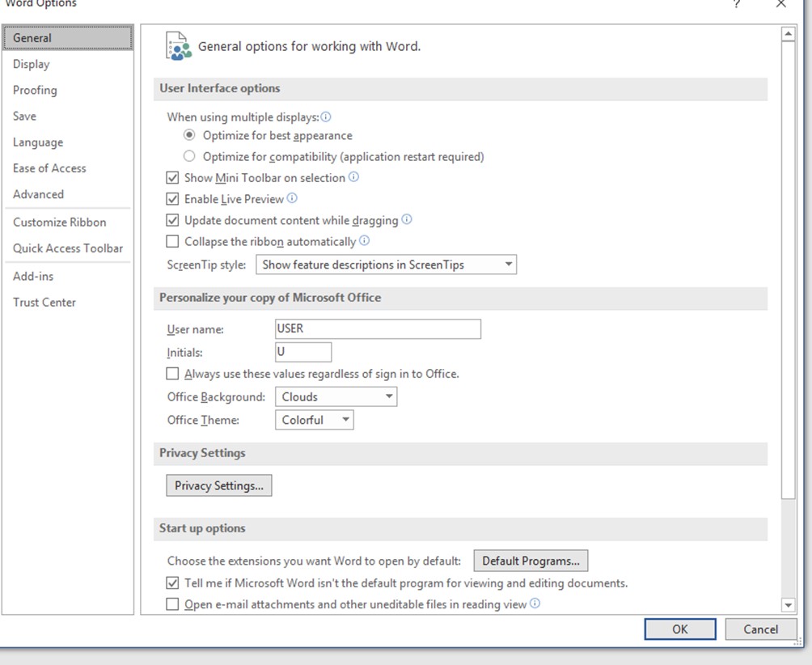Click the Initials text field
812x665 pixels.
[303, 352]
